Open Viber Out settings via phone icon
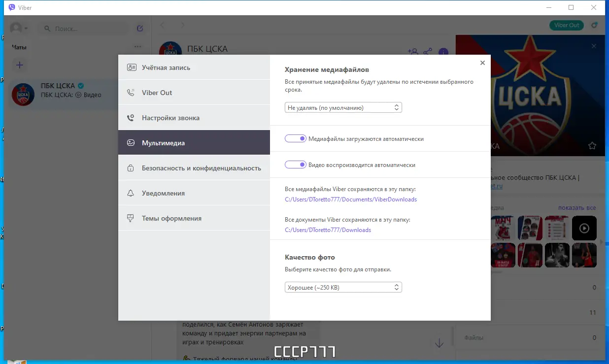This screenshot has height=364, width=609. coord(153,92)
